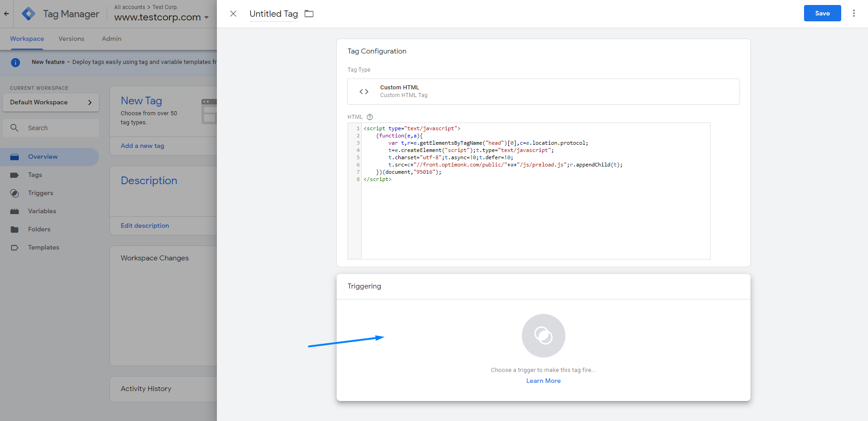Click the search magnifier icon
868x421 pixels.
point(15,128)
